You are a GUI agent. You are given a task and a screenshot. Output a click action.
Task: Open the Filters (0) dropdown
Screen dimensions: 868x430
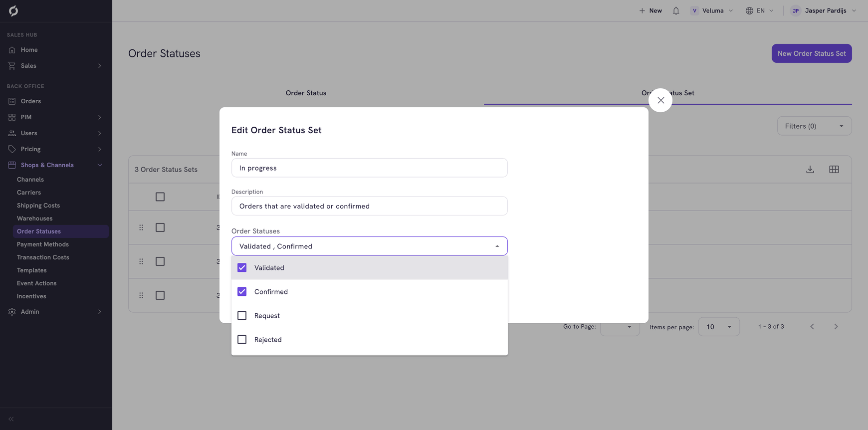point(814,126)
